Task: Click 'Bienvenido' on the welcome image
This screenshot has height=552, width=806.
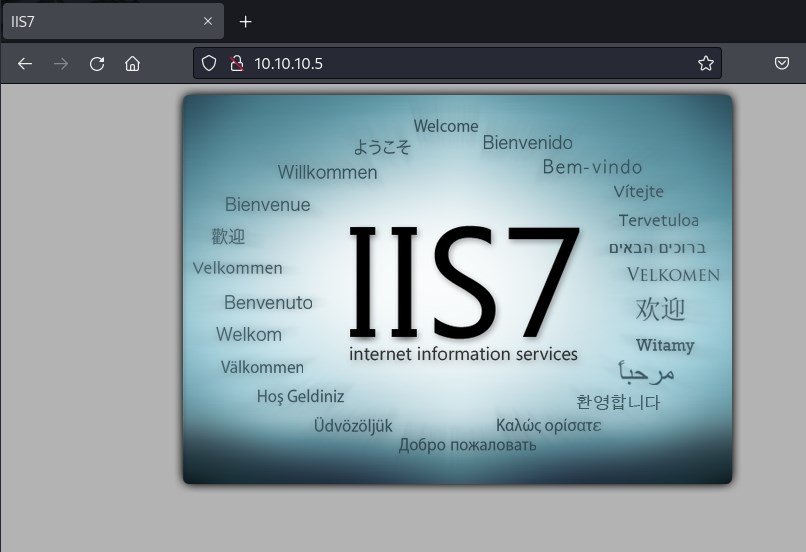Action: point(527,143)
